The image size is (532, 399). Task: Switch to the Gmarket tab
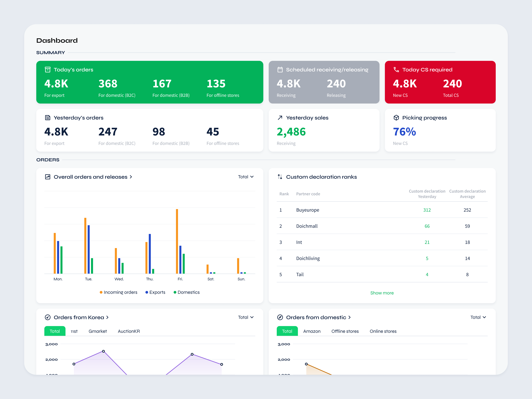(x=98, y=331)
